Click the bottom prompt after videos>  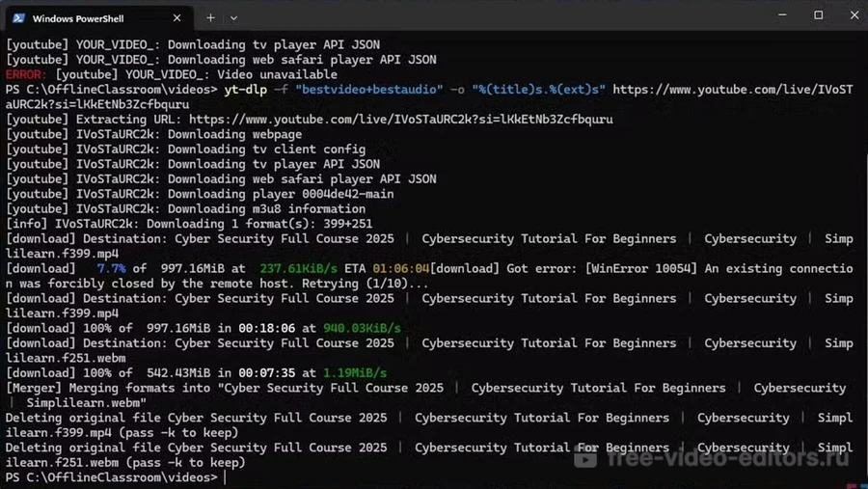225,477
